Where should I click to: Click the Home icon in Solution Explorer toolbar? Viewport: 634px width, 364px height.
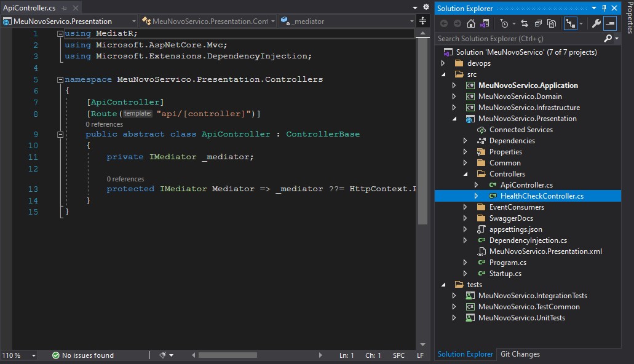470,23
